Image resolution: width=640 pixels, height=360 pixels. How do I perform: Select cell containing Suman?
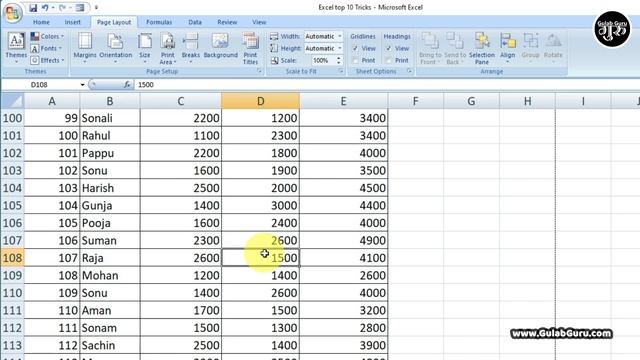110,240
